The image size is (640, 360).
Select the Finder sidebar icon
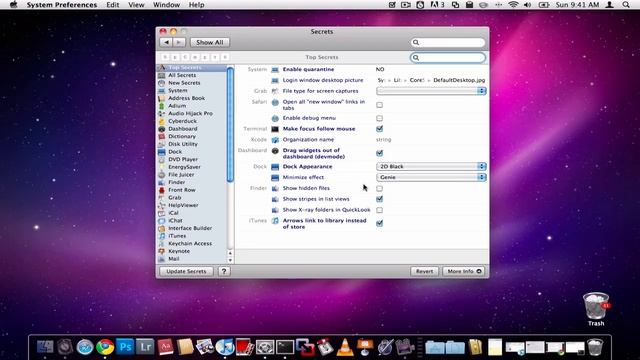click(162, 182)
